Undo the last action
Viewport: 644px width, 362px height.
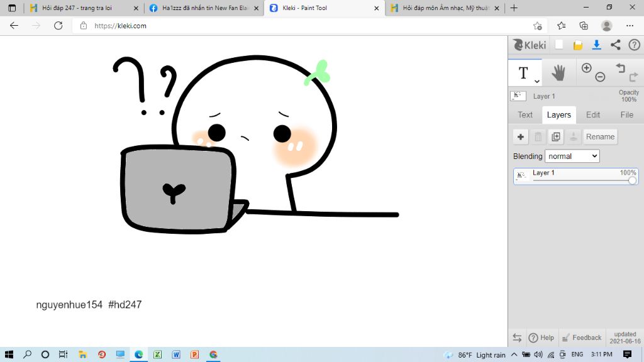point(620,68)
